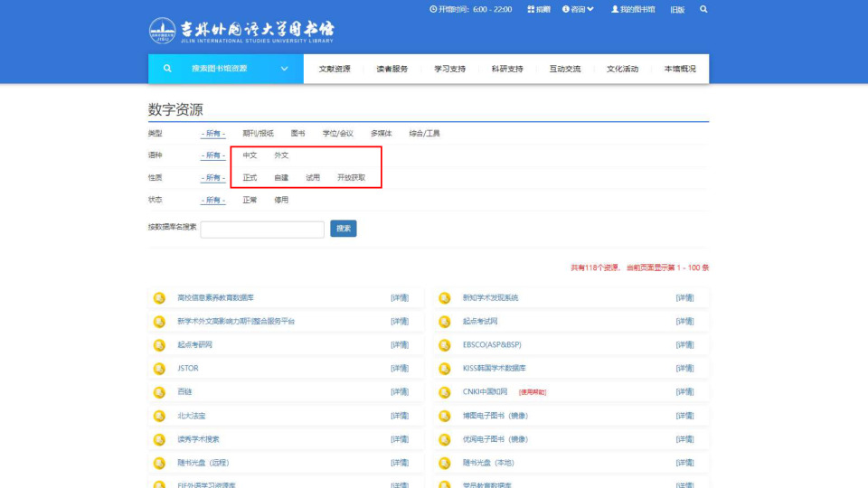Filter type by 多媒体
Screen dimensions: 868x488
point(381,134)
